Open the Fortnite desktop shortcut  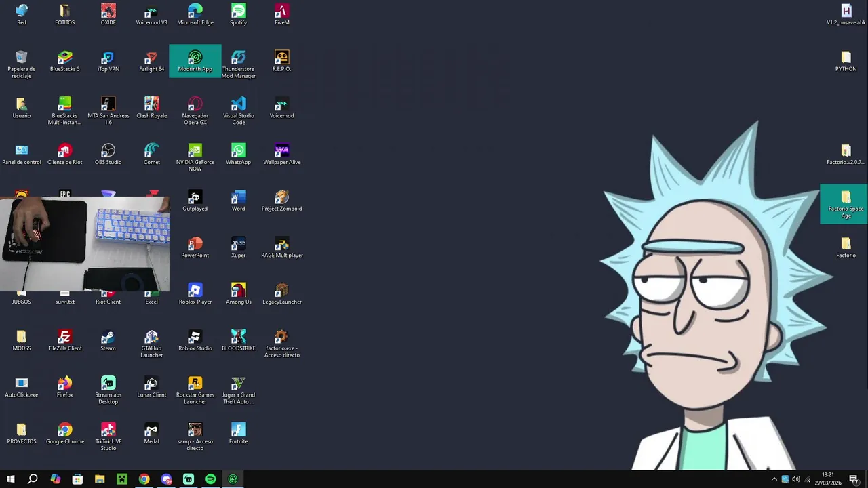(x=239, y=434)
